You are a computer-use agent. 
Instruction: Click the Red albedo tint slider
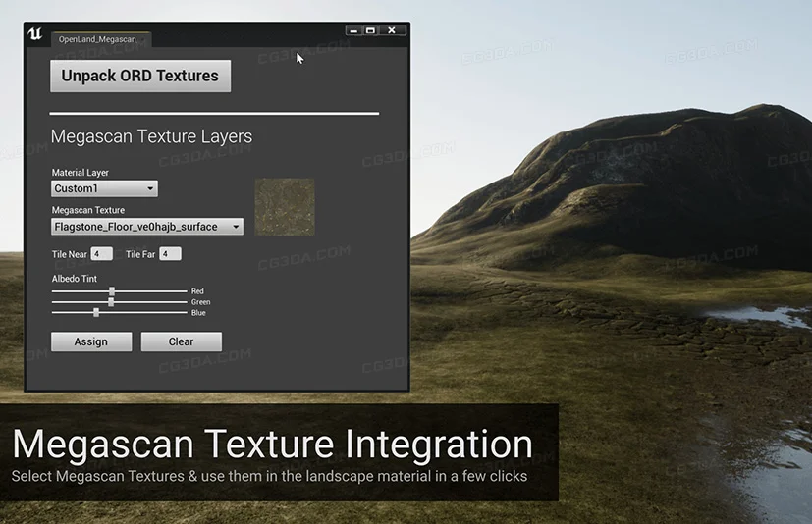point(119,291)
